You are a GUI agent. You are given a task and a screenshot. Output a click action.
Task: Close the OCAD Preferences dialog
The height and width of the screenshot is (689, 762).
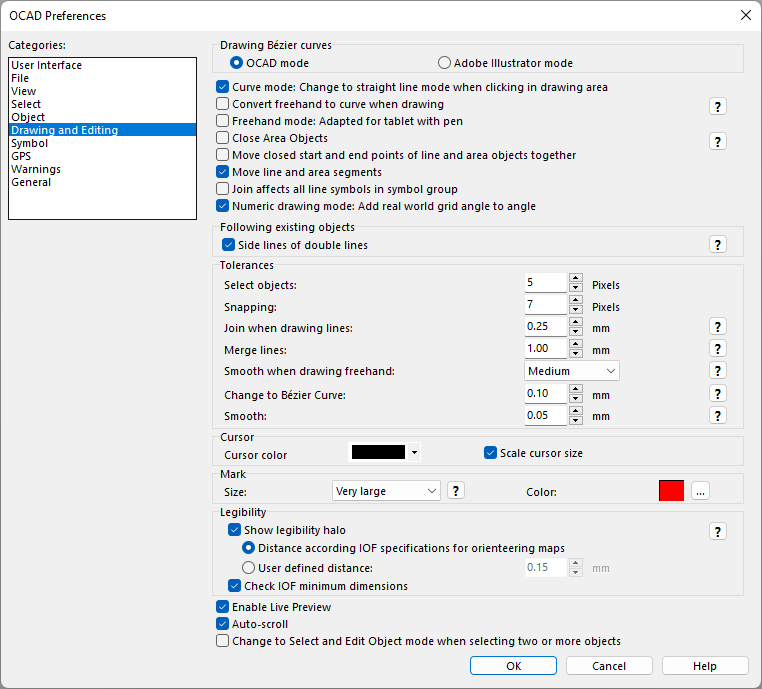tap(745, 16)
